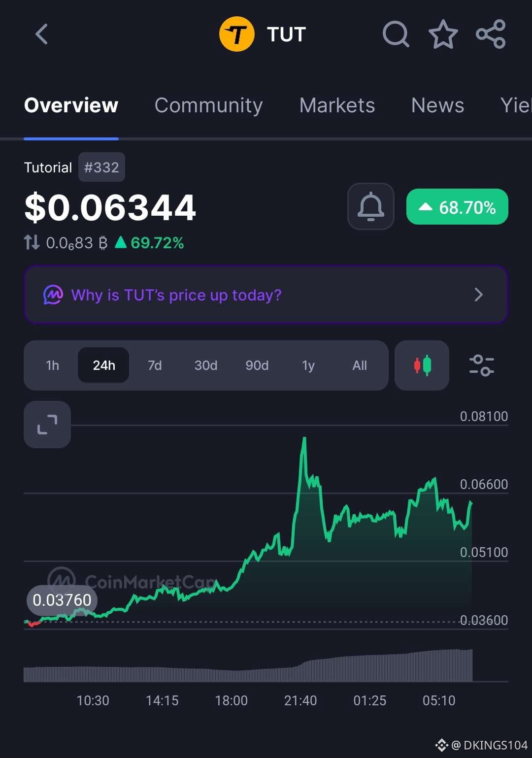The height and width of the screenshot is (758, 532).
Task: Select the All time chart range
Action: 360,365
